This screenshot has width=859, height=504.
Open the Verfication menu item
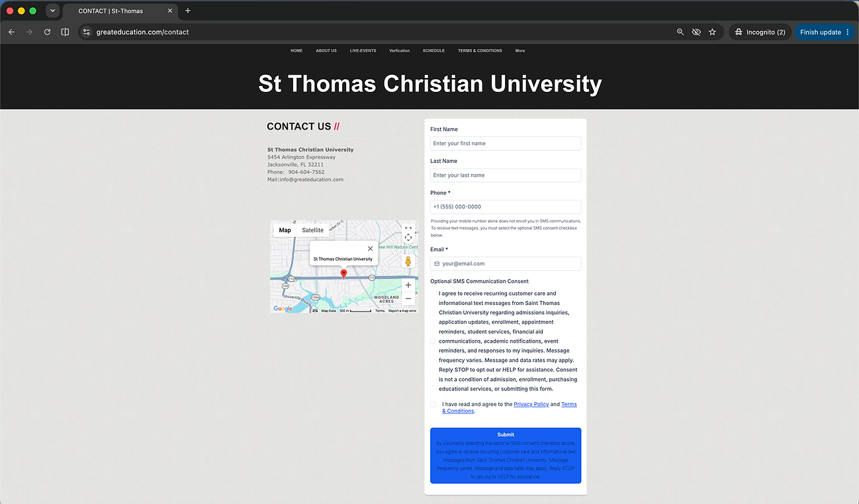[x=399, y=51]
